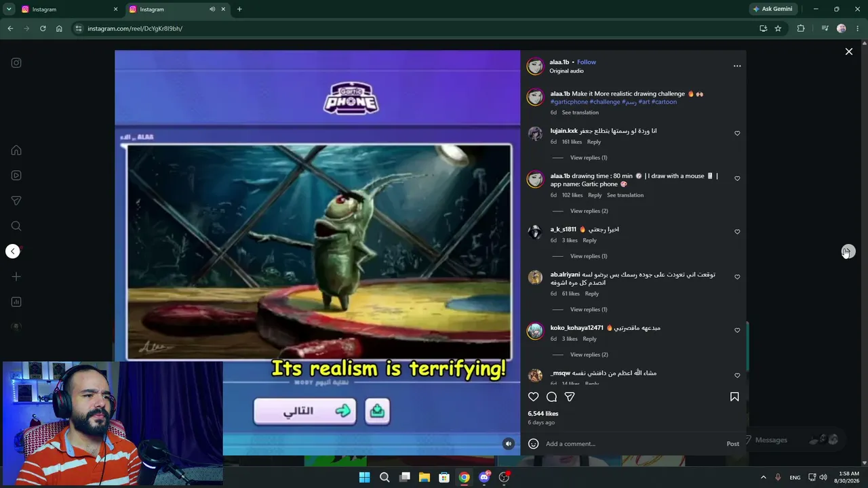This screenshot has height=488, width=868.
Task: Follow the alaa.1b account
Action: [x=587, y=62]
